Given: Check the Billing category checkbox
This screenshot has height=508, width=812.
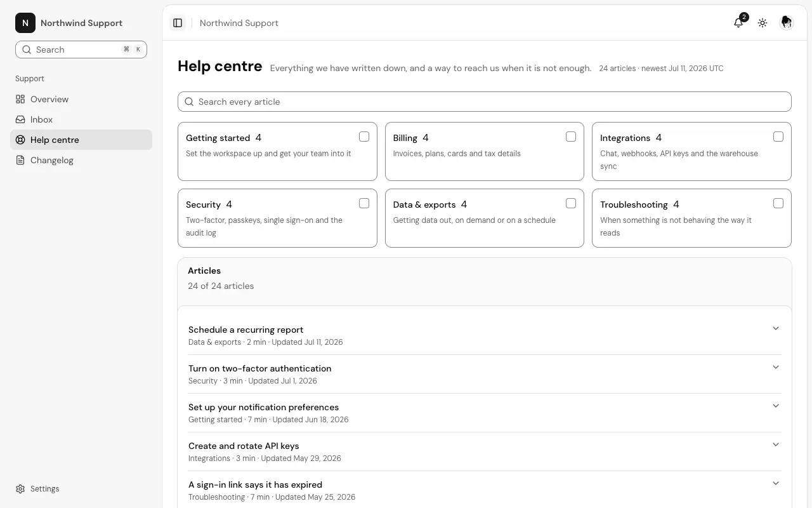Looking at the screenshot, I should pyautogui.click(x=571, y=137).
